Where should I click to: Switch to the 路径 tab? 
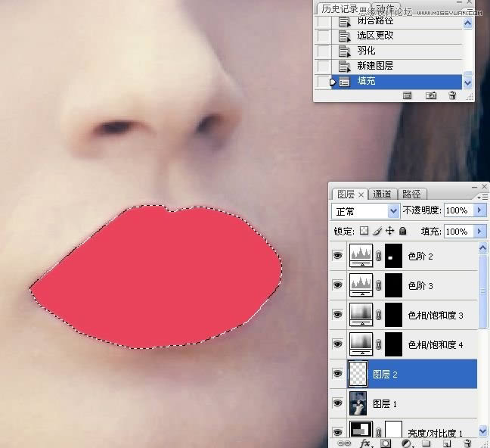pos(411,194)
